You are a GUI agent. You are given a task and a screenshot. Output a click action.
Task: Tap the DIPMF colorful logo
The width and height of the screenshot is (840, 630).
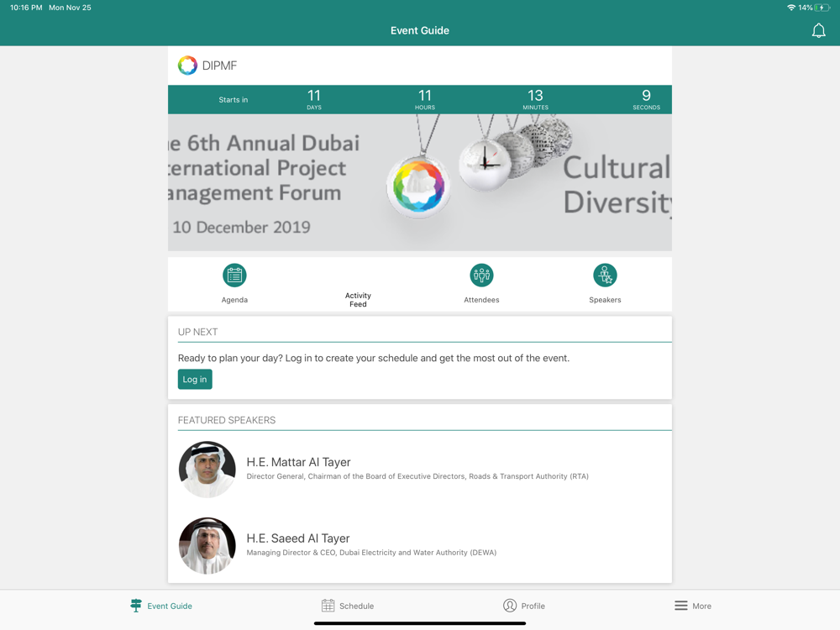[x=187, y=66]
